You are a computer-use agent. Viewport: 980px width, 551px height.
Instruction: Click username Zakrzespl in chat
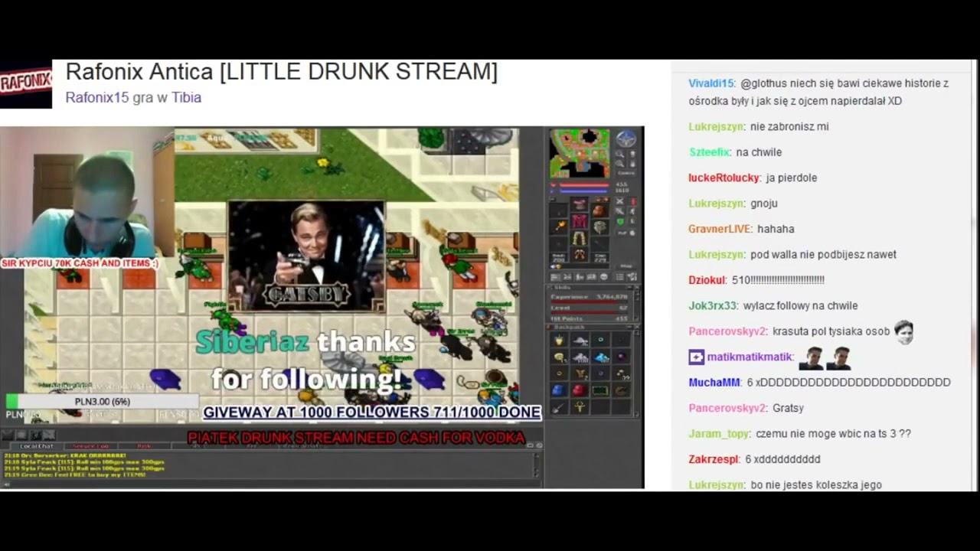[x=714, y=459]
